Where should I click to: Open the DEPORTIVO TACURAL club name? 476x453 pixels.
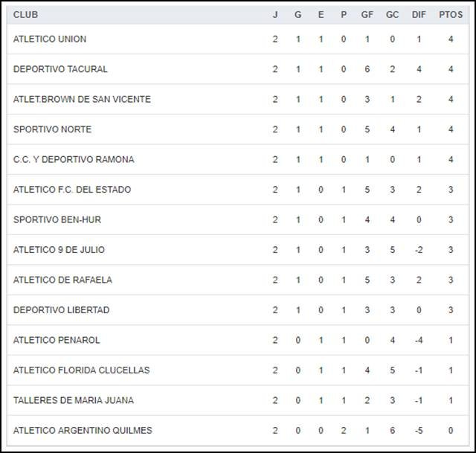(60, 69)
